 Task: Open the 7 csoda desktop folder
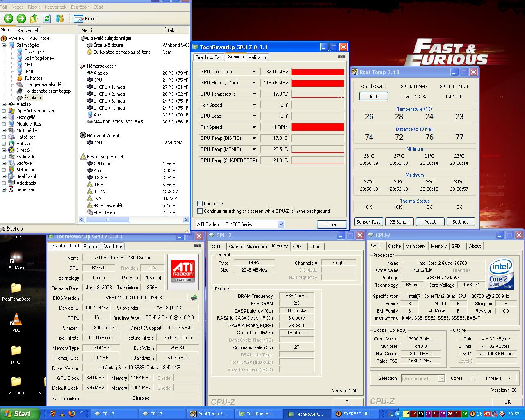point(16,385)
